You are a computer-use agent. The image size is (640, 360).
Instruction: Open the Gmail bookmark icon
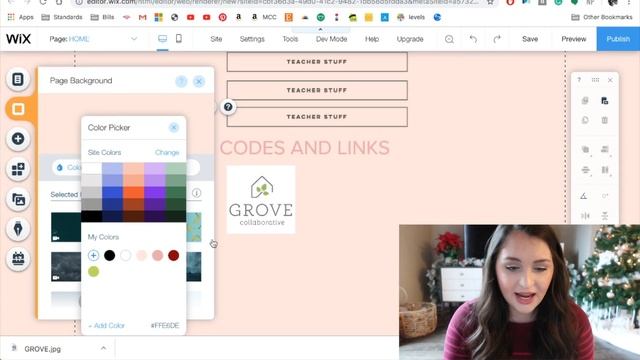[x=142, y=17]
